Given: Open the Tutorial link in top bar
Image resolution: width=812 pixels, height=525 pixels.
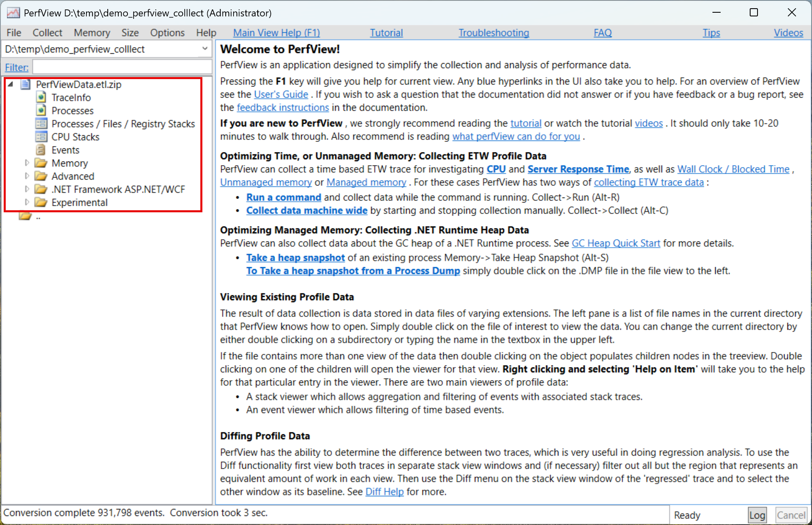Looking at the screenshot, I should (x=386, y=33).
